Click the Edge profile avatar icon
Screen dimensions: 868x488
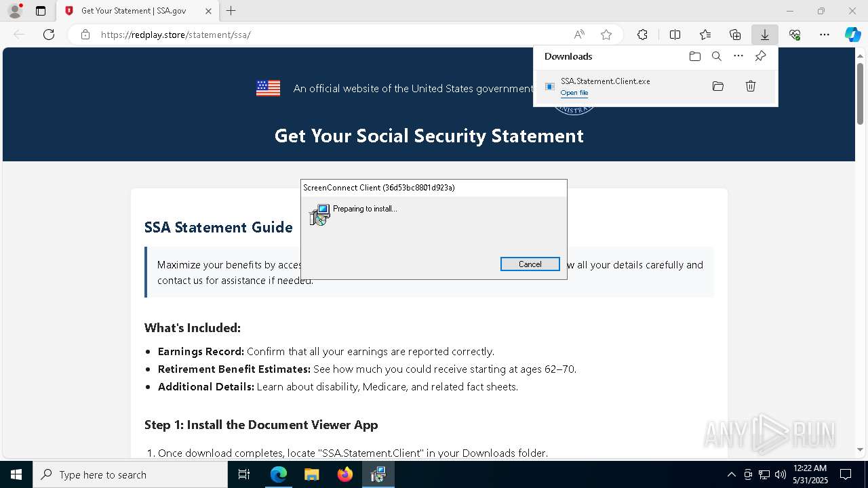tap(15, 11)
